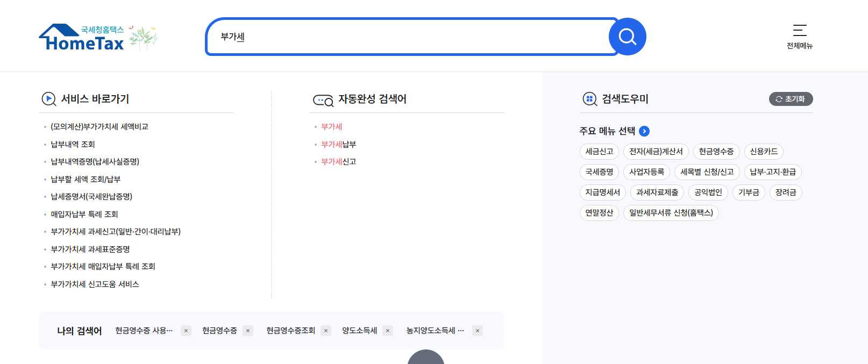This screenshot has height=364, width=868.
Task: Search again for recent term 현금영수증
Action: 219,331
